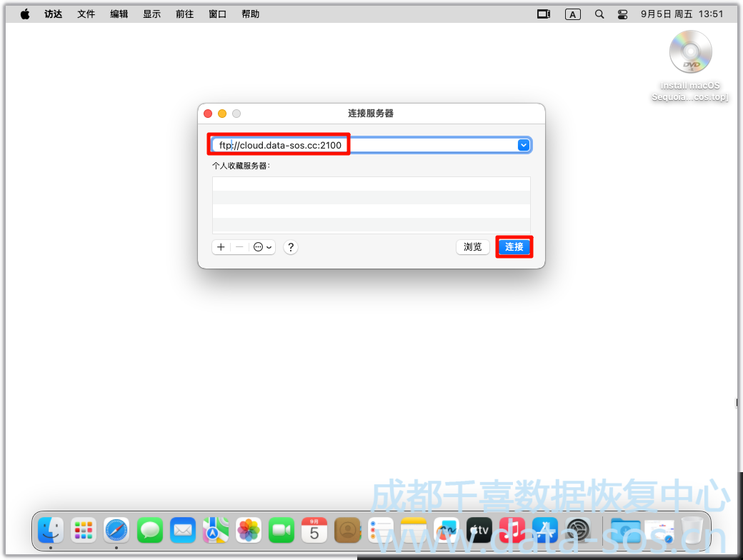Open Safari from the Dock
The height and width of the screenshot is (560, 743).
click(116, 530)
